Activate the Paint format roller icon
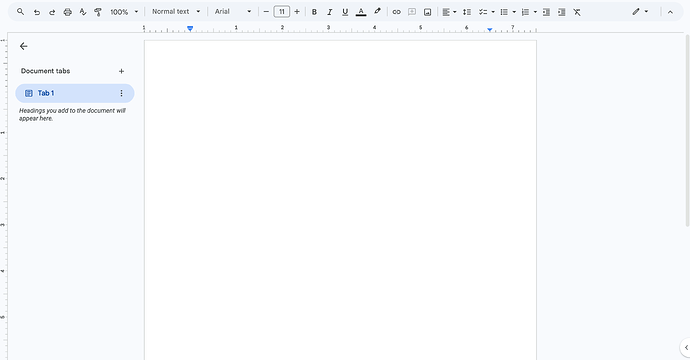 [98, 12]
